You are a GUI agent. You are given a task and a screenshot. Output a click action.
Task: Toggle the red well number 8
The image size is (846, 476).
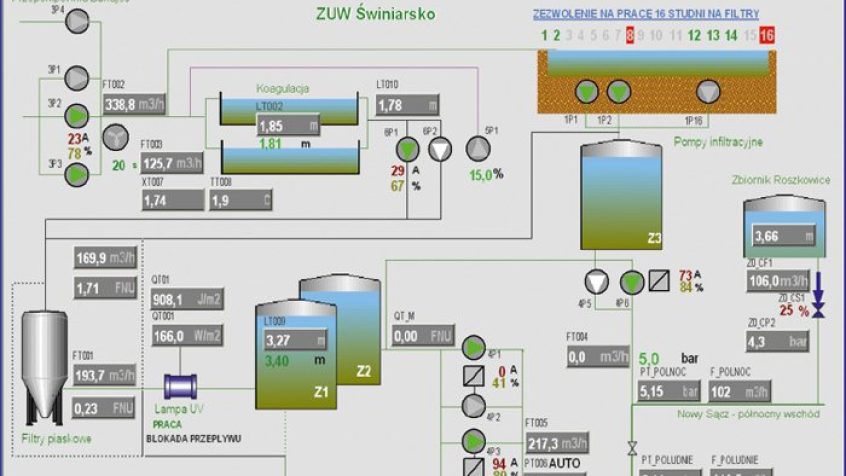[630, 36]
